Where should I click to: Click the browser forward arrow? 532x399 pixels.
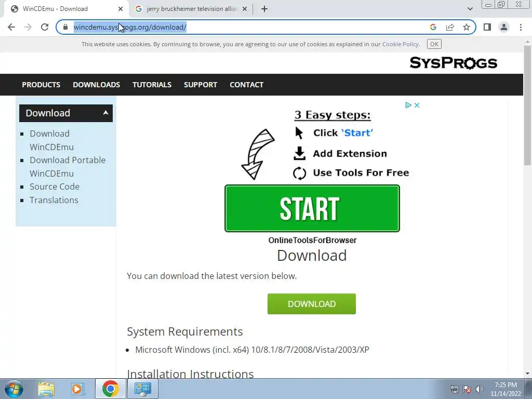28,27
